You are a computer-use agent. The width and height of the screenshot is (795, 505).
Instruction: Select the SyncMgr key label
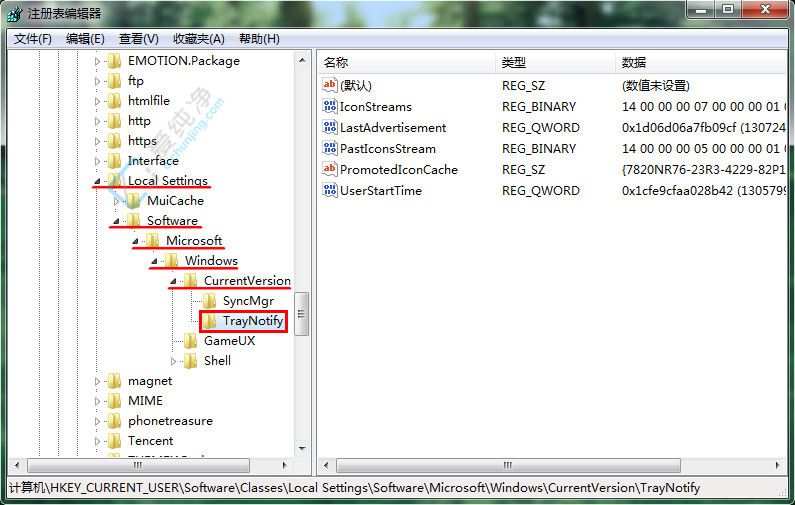click(x=248, y=301)
